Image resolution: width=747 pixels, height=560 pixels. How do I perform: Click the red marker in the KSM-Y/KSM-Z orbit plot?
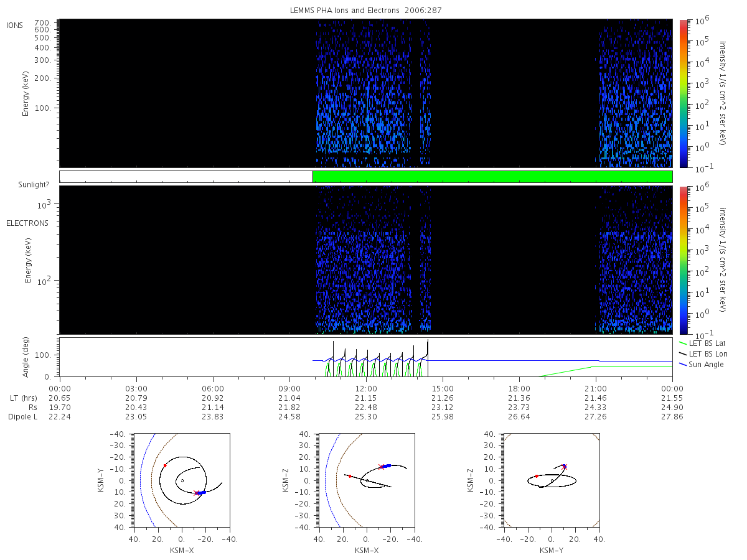(537, 476)
